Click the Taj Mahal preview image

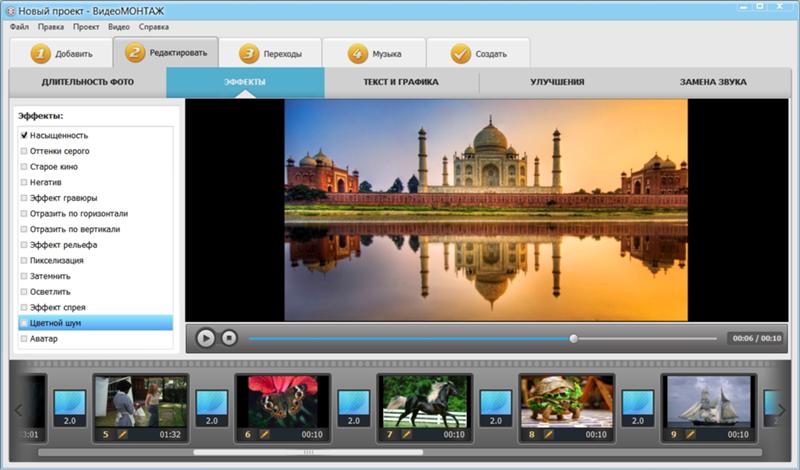point(486,210)
